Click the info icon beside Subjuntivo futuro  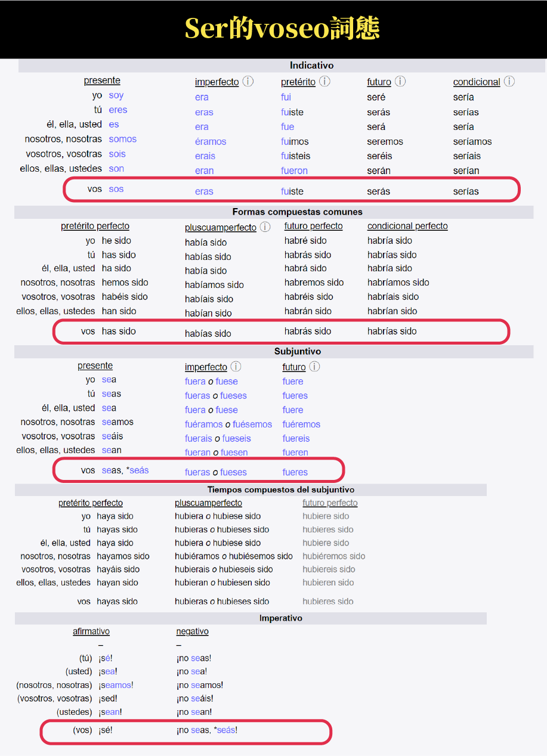[x=314, y=367]
